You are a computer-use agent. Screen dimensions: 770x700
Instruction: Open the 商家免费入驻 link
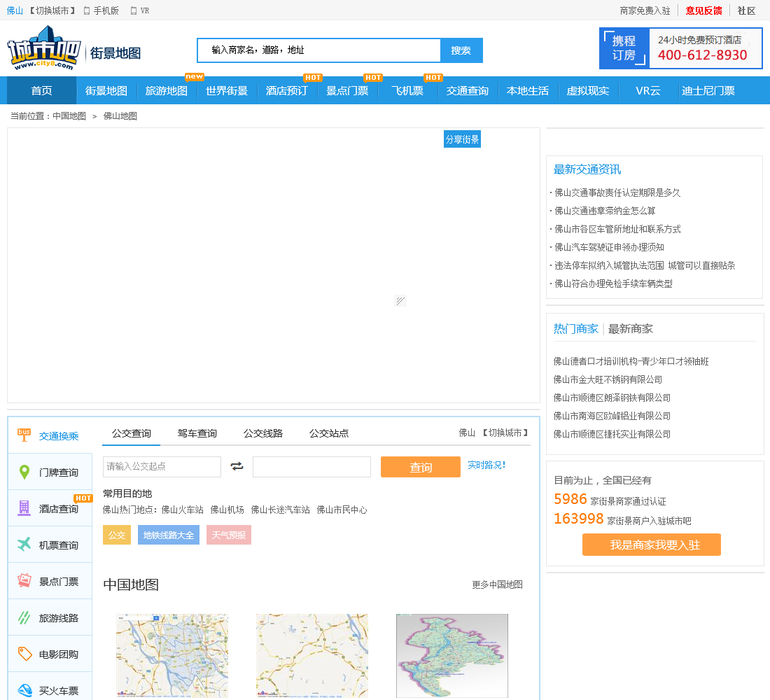click(x=645, y=10)
